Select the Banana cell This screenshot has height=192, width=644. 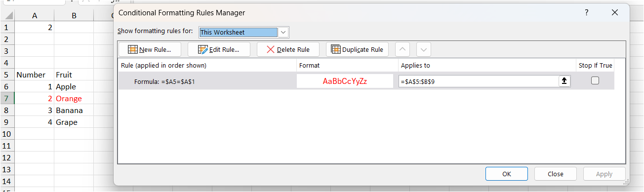(74, 111)
